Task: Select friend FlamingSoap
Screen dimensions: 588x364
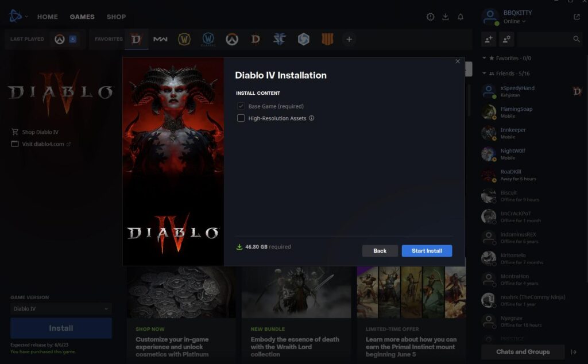Action: click(531, 112)
